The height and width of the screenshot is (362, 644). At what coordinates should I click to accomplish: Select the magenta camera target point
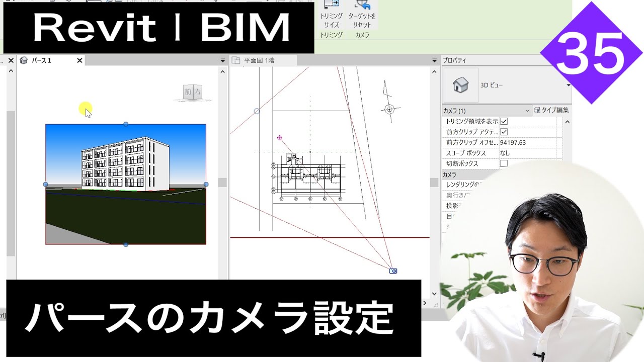click(279, 137)
